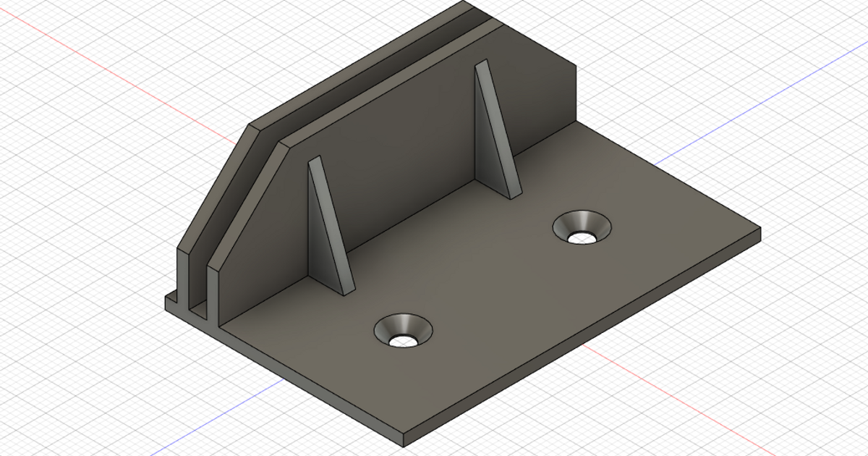868x456 pixels.
Task: Select the front countersunk hole
Action: (403, 332)
